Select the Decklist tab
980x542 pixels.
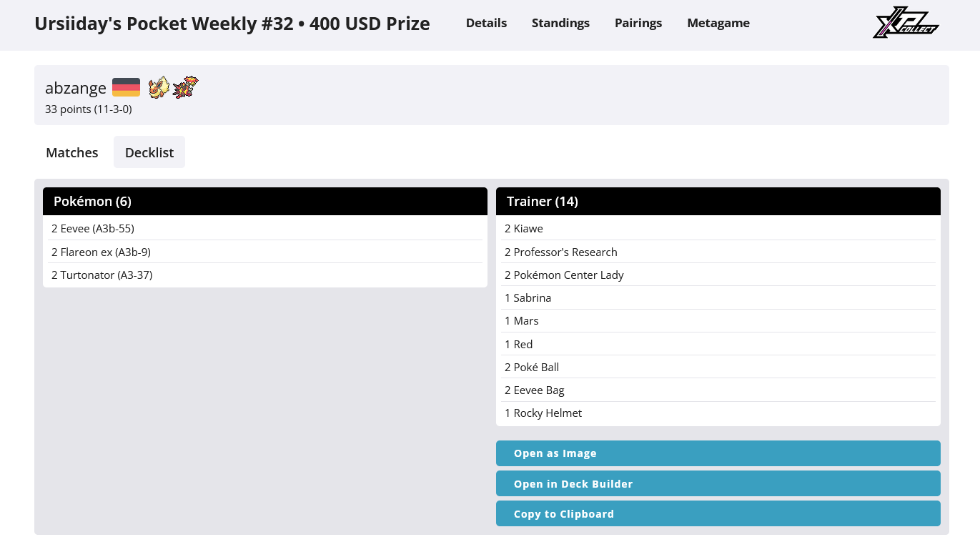[149, 152]
